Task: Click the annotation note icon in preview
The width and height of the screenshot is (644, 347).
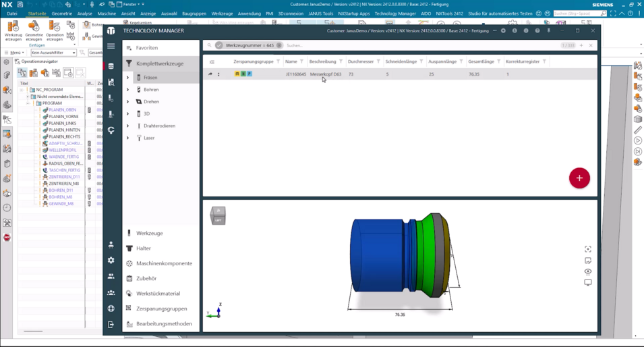Action: 588,261
